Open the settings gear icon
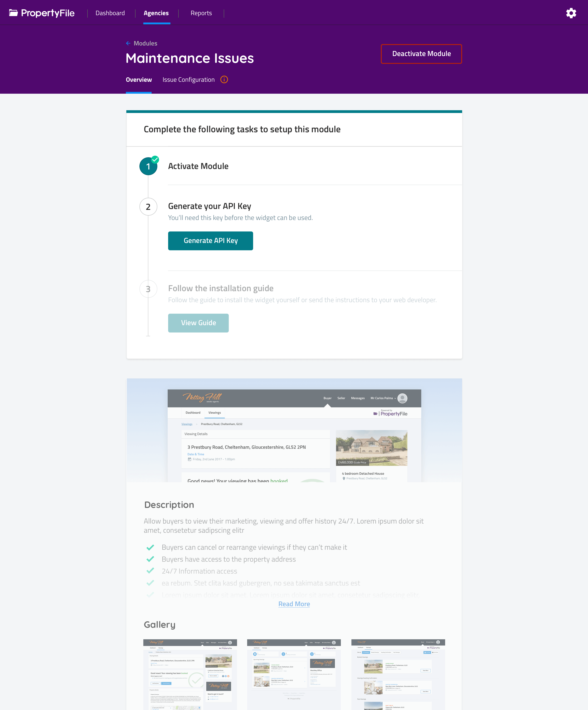The width and height of the screenshot is (588, 710). click(x=571, y=13)
